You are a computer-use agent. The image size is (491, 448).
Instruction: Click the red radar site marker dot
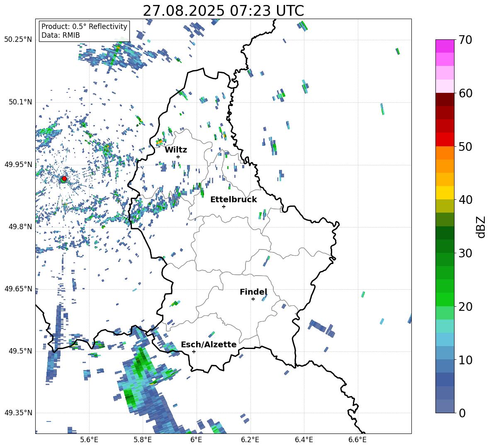coord(64,178)
